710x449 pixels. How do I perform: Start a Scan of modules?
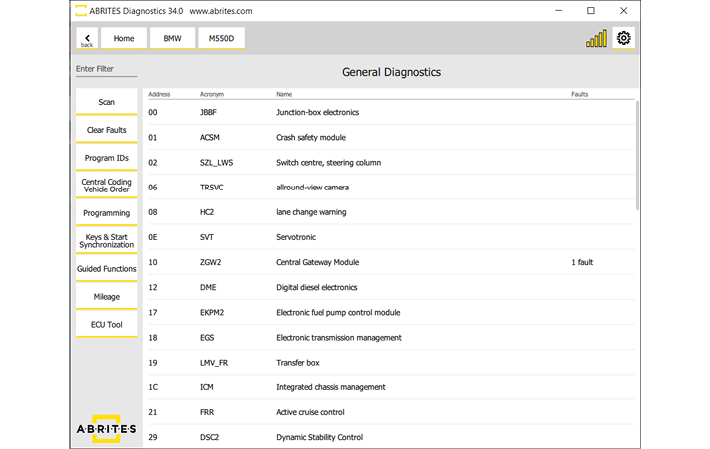pyautogui.click(x=106, y=102)
